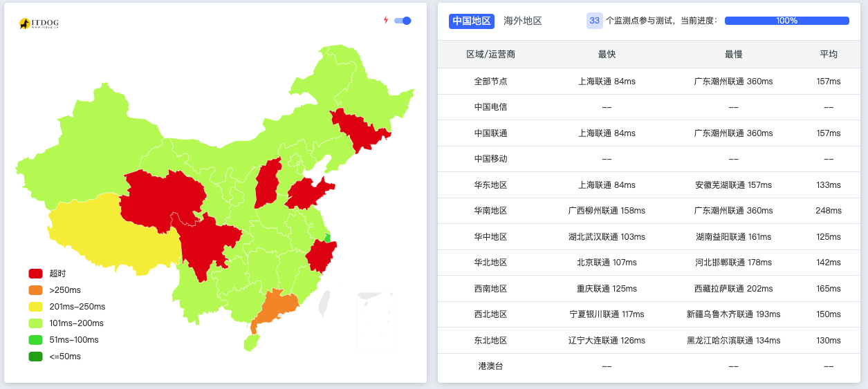
Task: Click the red lightning bolt icon
Action: [386, 20]
